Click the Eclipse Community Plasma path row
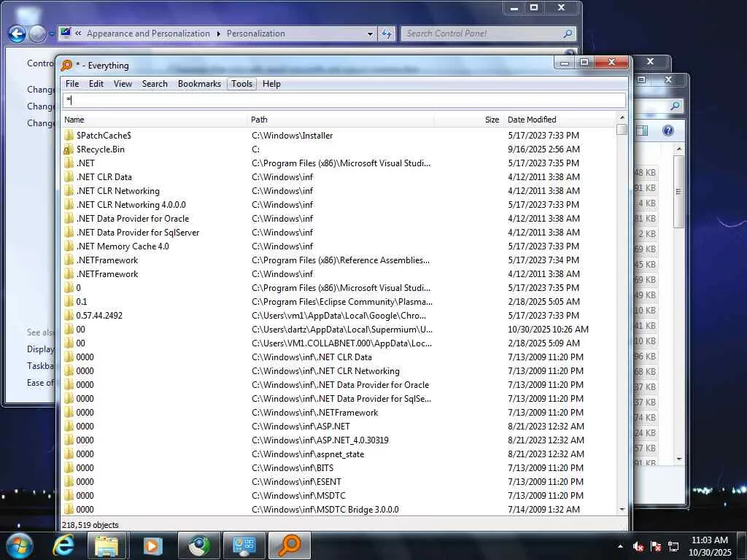747x560 pixels. pyautogui.click(x=342, y=301)
